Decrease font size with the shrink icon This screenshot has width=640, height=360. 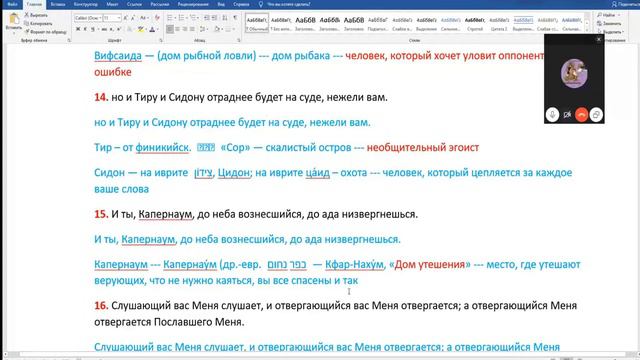pos(133,18)
